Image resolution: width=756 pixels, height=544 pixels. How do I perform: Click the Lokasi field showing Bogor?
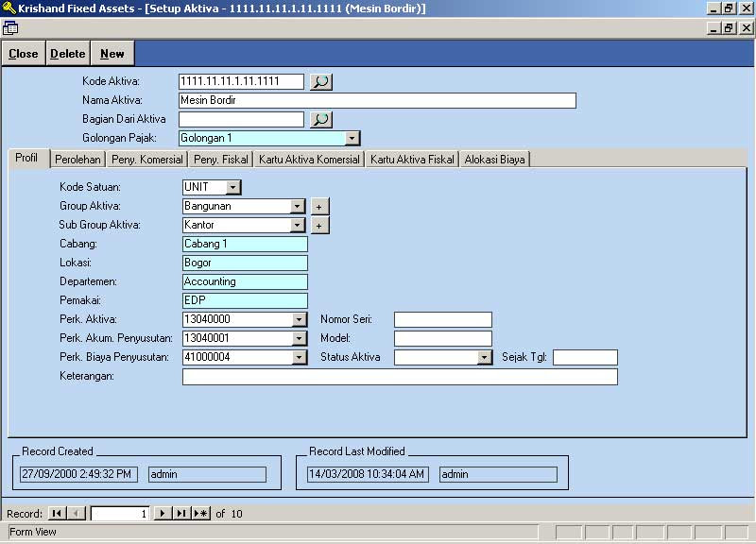[245, 263]
